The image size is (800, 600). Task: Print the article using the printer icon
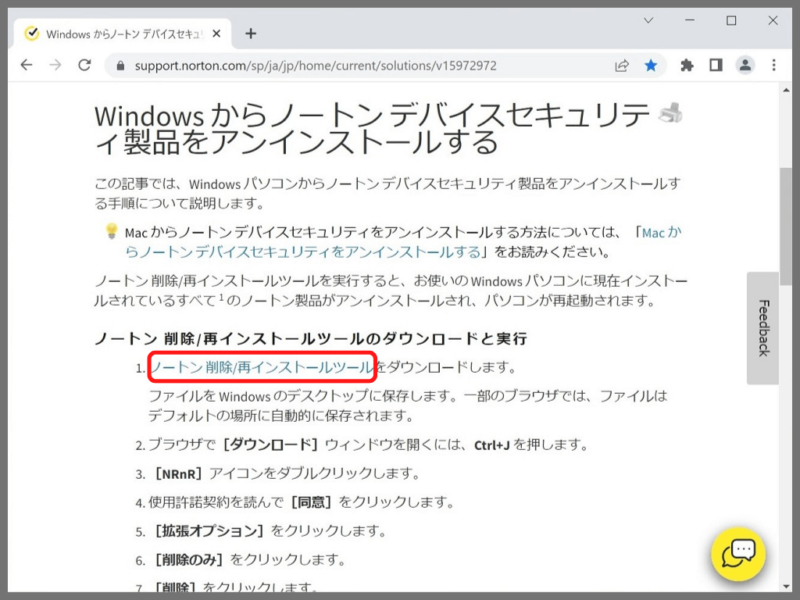(670, 113)
